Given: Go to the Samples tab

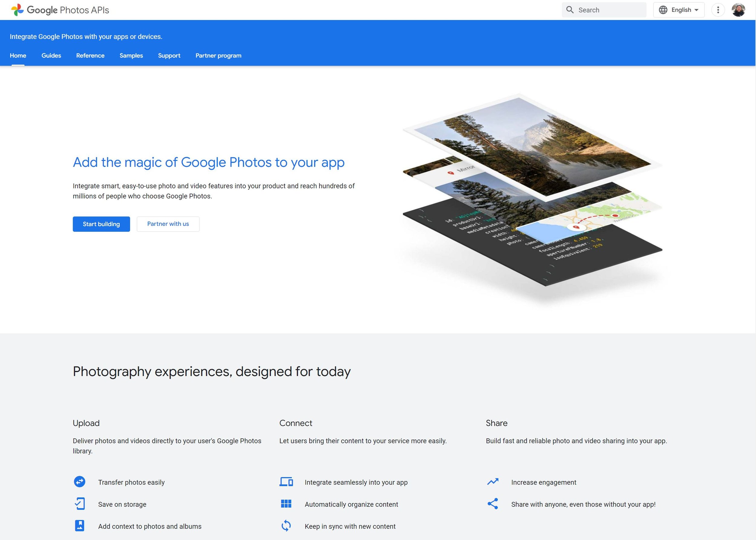Looking at the screenshot, I should [131, 56].
